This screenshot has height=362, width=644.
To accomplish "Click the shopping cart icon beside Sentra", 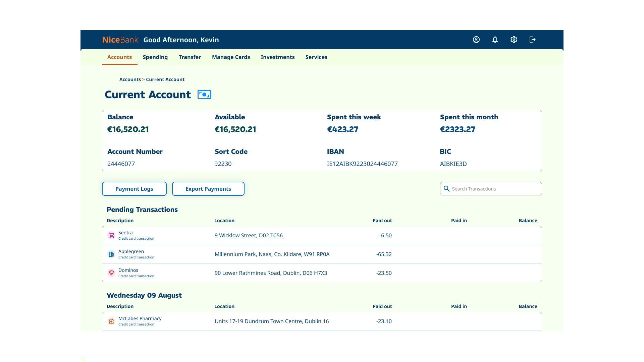I will click(x=111, y=235).
